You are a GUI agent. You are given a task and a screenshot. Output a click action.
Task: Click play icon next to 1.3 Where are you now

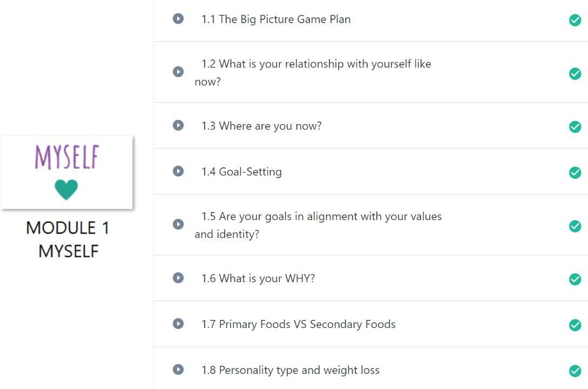(x=178, y=125)
